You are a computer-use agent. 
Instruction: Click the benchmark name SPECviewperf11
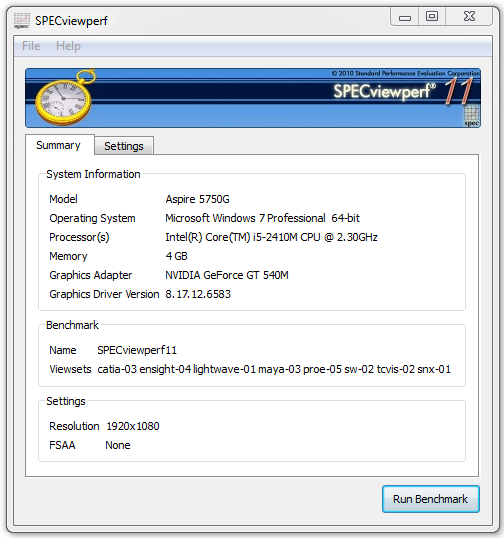pos(137,350)
